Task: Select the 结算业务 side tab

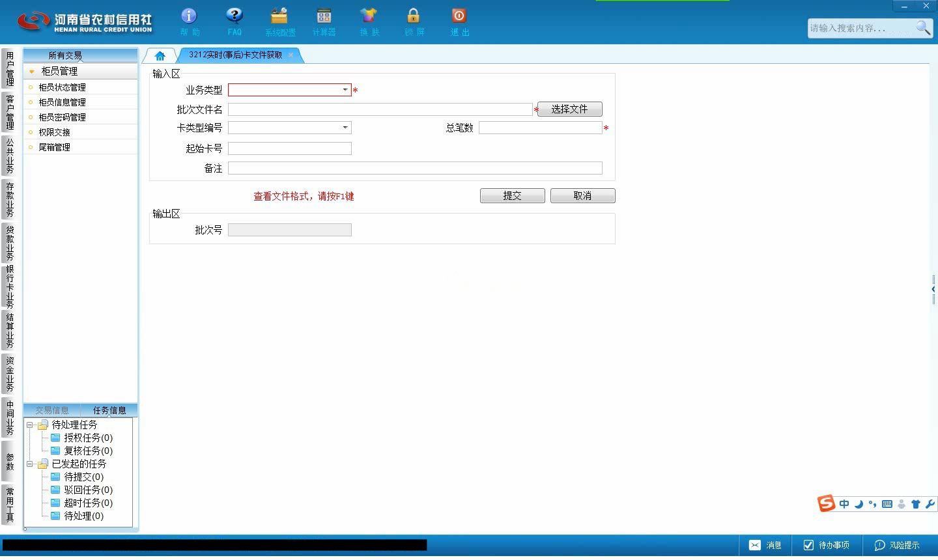Action: [x=9, y=330]
